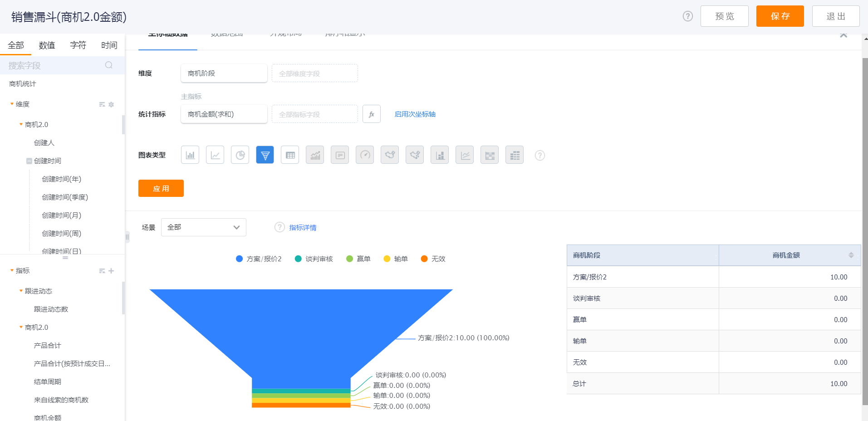This screenshot has height=421, width=868.
Task: Select 创建时间(季度) tree item
Action: click(65, 197)
